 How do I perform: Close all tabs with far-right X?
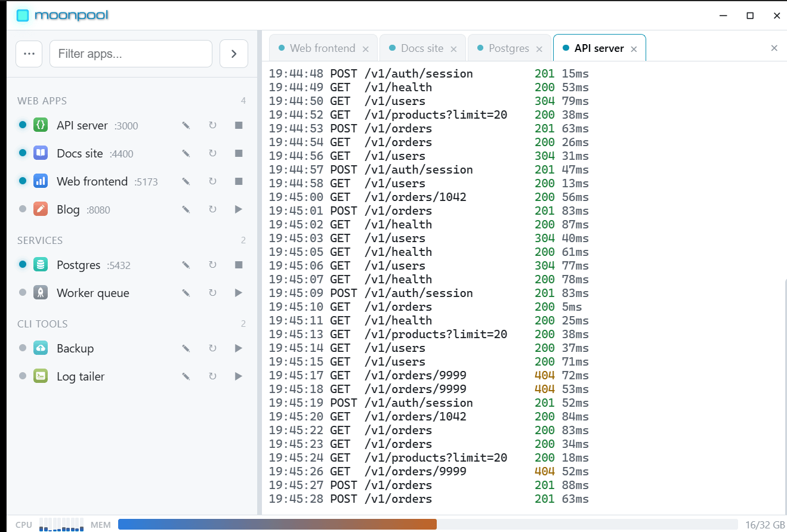point(774,48)
